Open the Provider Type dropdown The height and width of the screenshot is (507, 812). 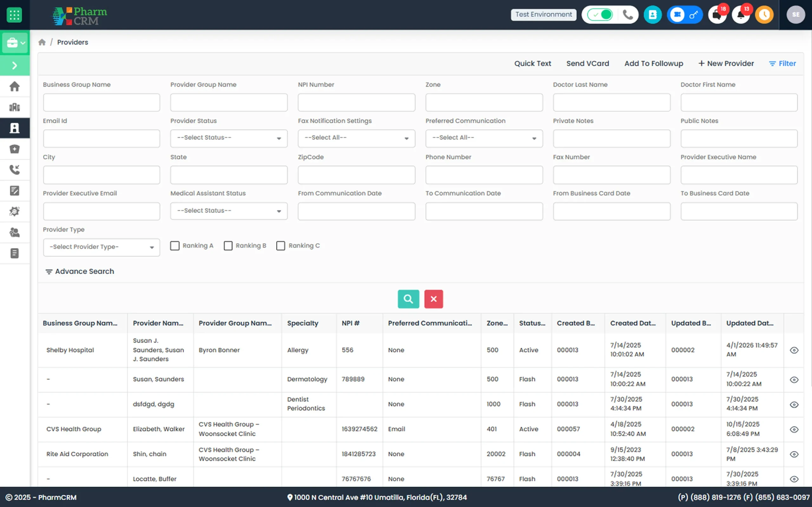[101, 247]
